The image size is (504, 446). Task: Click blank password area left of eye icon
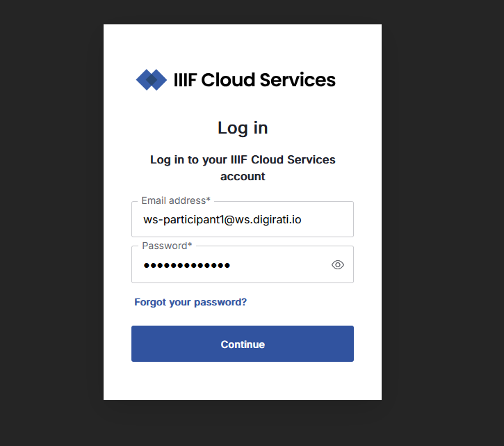click(279, 265)
